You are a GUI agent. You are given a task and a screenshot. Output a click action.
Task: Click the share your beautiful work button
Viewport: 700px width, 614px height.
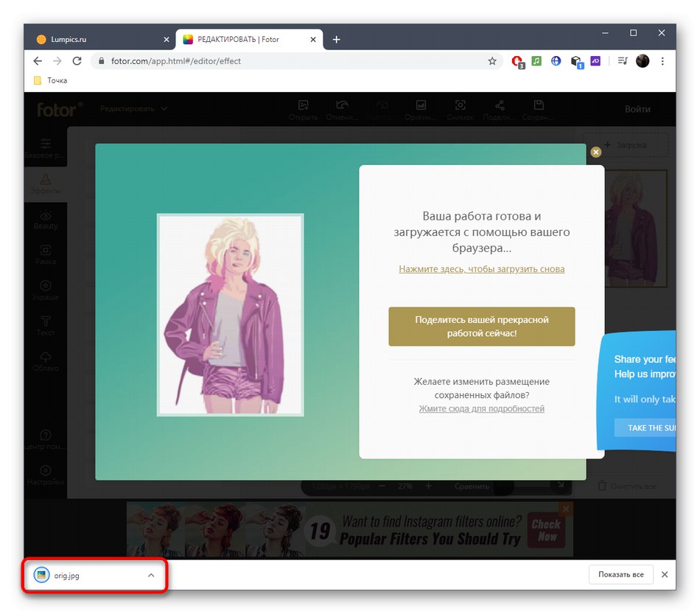(481, 327)
